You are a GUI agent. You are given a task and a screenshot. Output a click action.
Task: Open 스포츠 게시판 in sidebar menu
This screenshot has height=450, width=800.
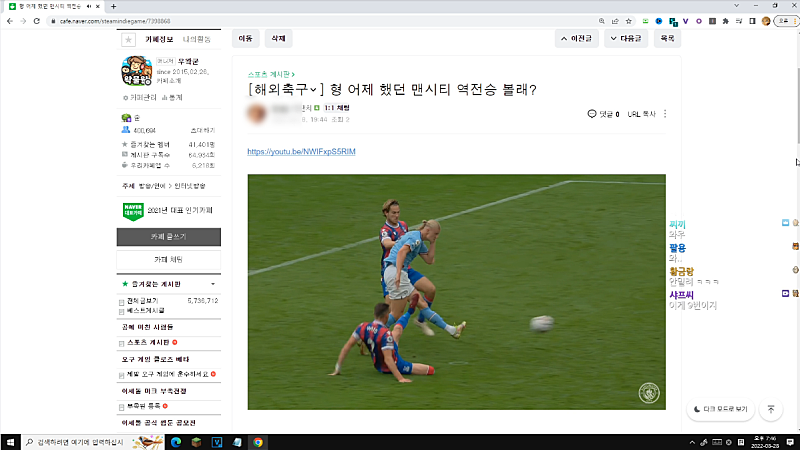click(x=148, y=342)
